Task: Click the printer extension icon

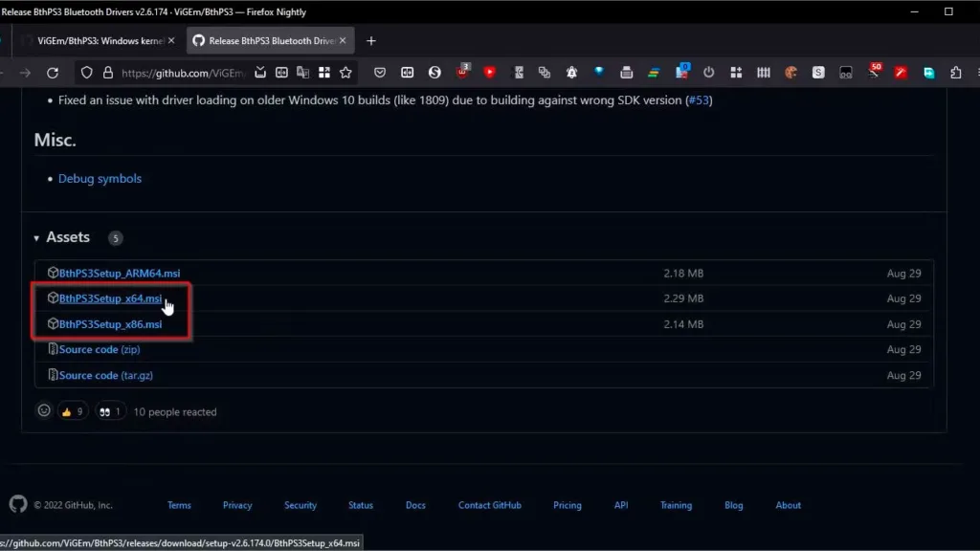Action: coord(626,73)
